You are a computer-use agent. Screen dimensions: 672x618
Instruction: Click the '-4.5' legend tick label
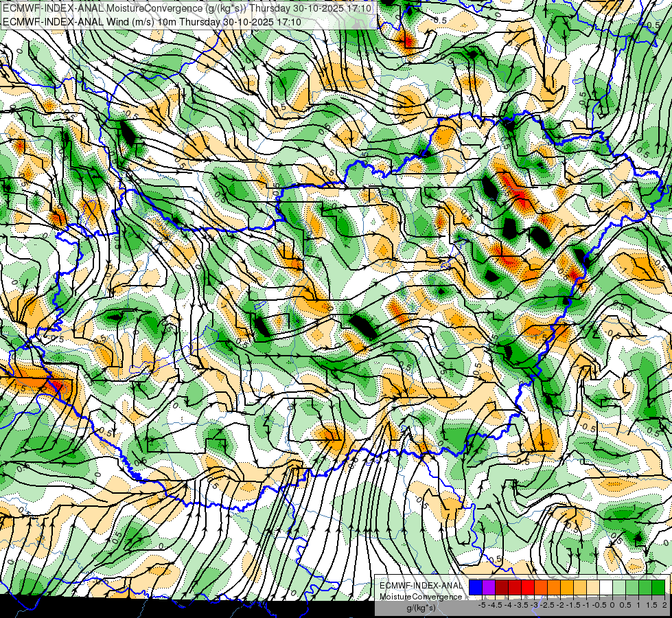coord(495,605)
